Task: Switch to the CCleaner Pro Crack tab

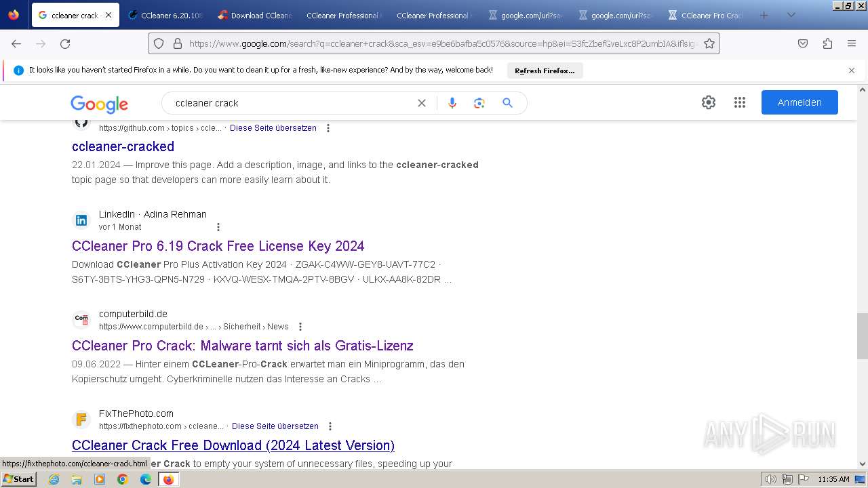Action: 705,15
